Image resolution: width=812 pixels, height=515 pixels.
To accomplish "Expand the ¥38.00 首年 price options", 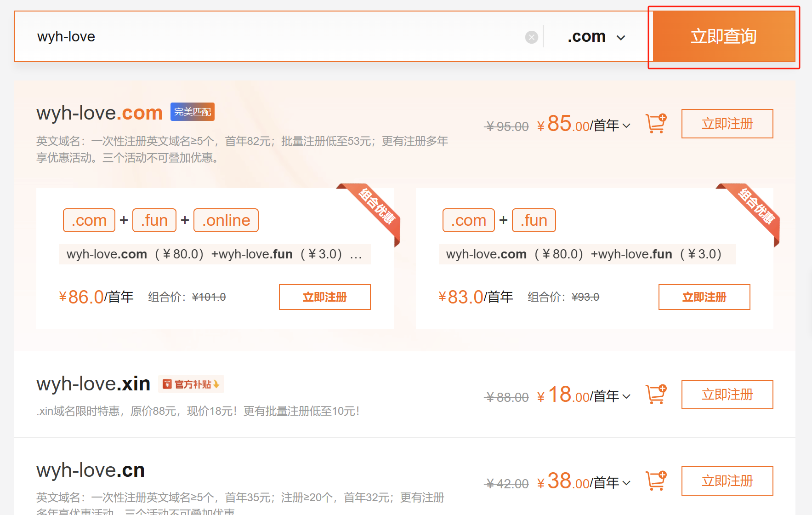I will pyautogui.click(x=626, y=482).
